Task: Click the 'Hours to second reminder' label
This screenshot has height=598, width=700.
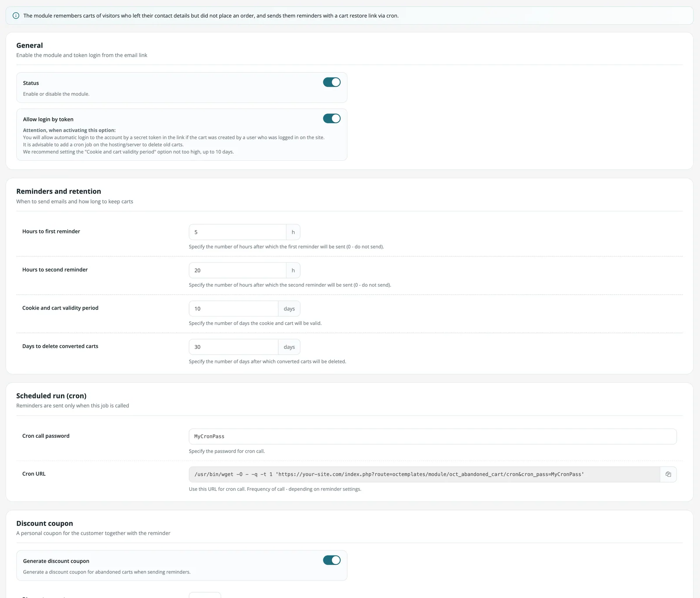Action: (55, 270)
